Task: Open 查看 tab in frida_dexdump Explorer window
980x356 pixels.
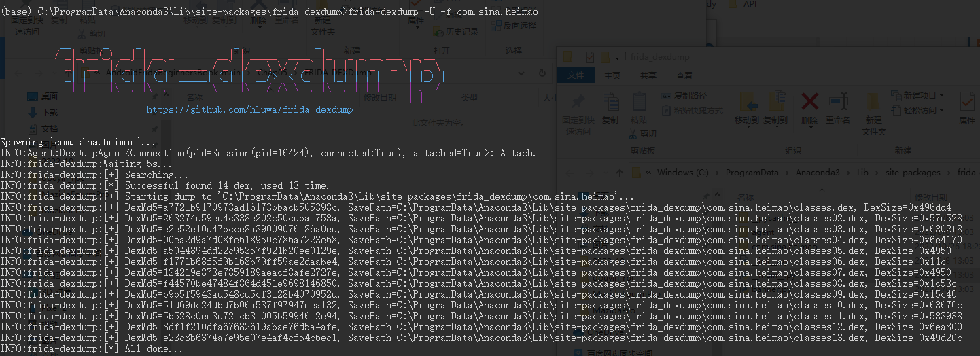Action: 684,75
